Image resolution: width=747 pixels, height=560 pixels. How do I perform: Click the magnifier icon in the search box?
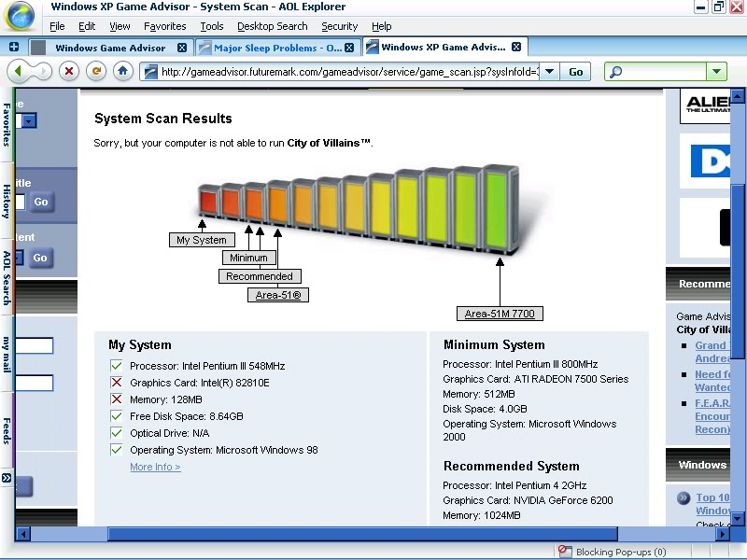pos(615,72)
